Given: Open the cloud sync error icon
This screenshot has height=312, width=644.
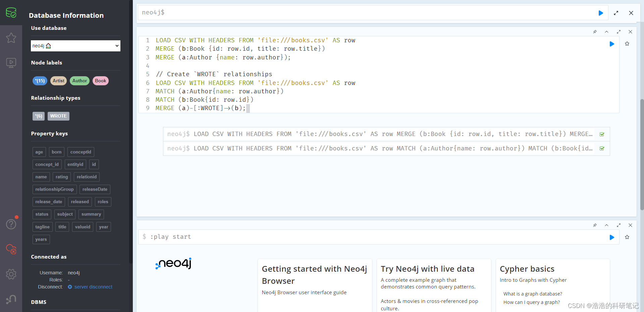Looking at the screenshot, I should (11, 249).
